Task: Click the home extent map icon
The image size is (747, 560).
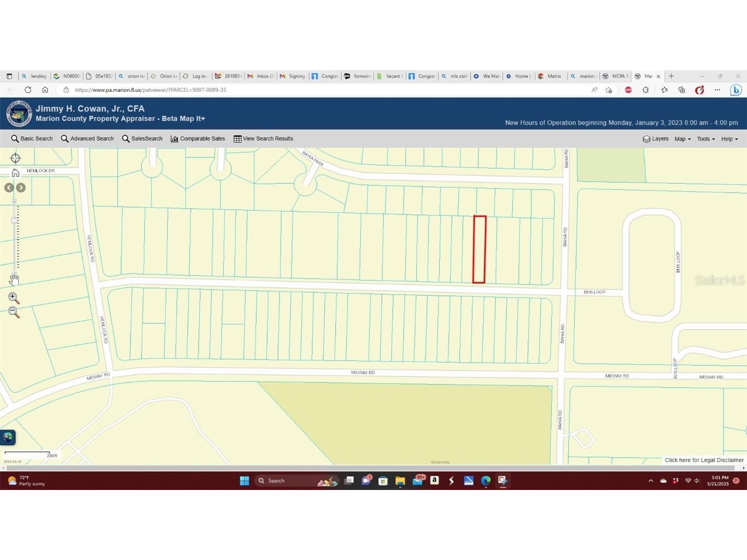Action: [x=15, y=173]
